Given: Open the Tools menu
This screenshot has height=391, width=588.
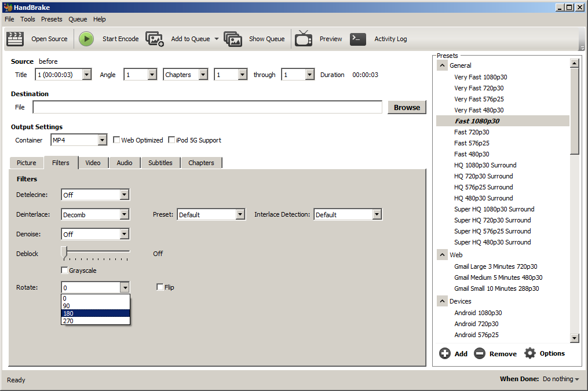Looking at the screenshot, I should (27, 19).
